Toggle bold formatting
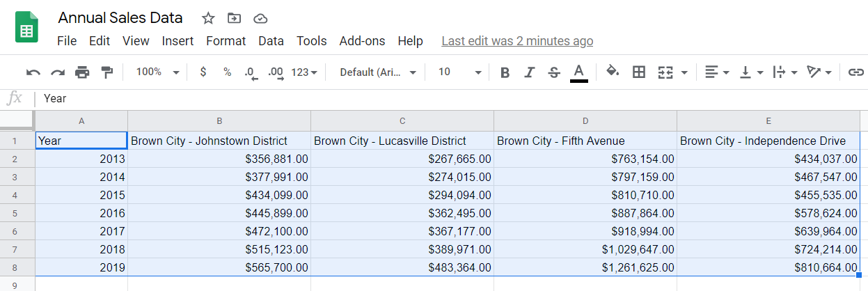Image resolution: width=868 pixels, height=291 pixels. (x=505, y=72)
